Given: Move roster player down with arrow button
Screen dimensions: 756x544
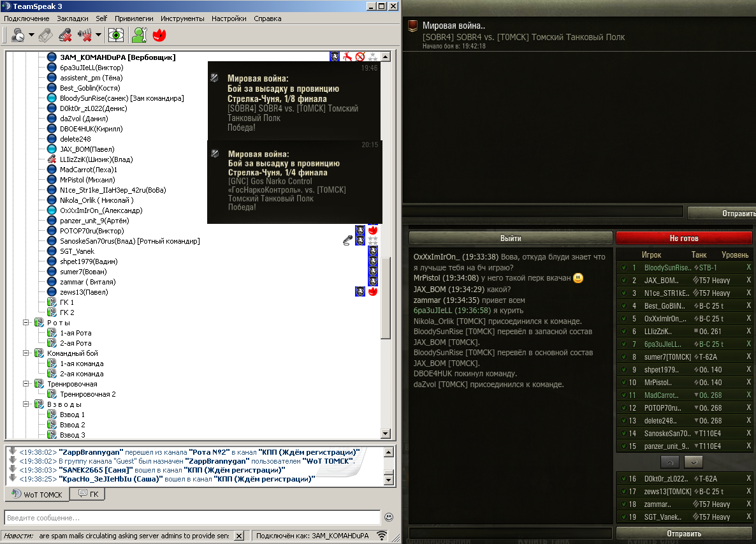Looking at the screenshot, I should pos(694,461).
